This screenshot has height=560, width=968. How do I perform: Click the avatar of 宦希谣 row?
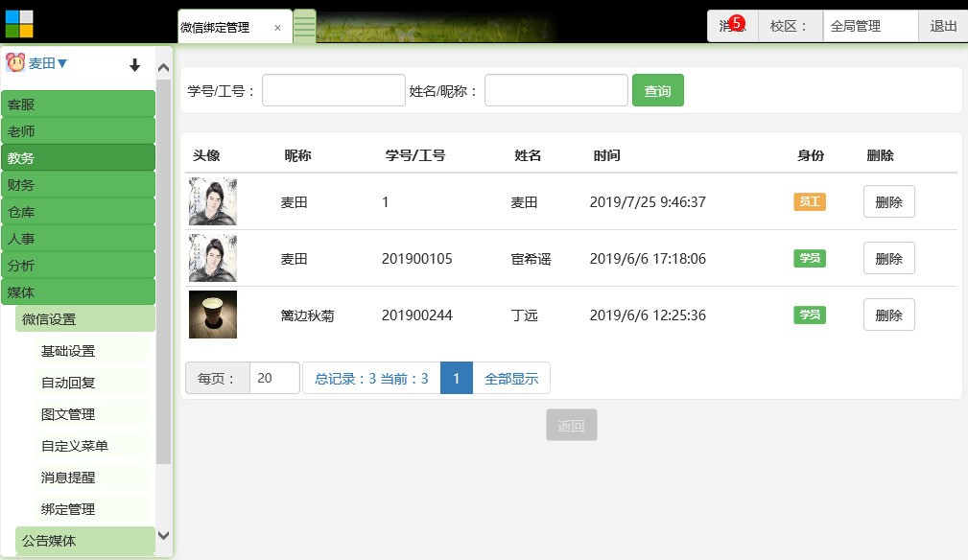pos(213,258)
